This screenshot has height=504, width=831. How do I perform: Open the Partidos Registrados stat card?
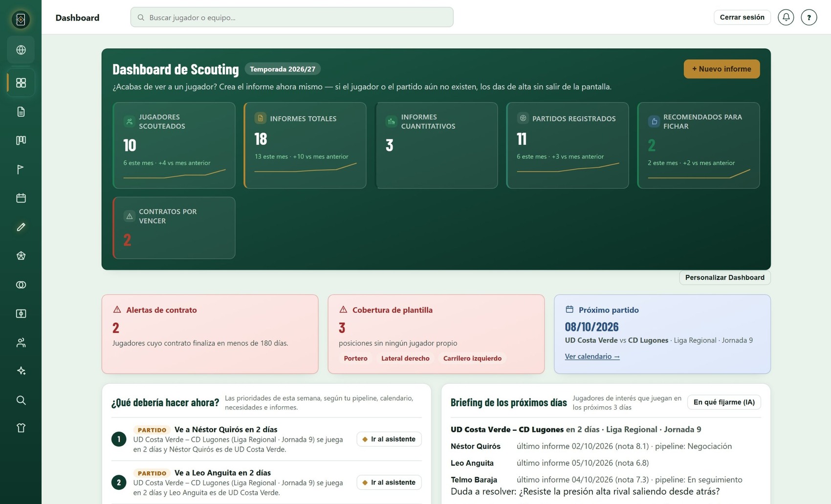(568, 145)
